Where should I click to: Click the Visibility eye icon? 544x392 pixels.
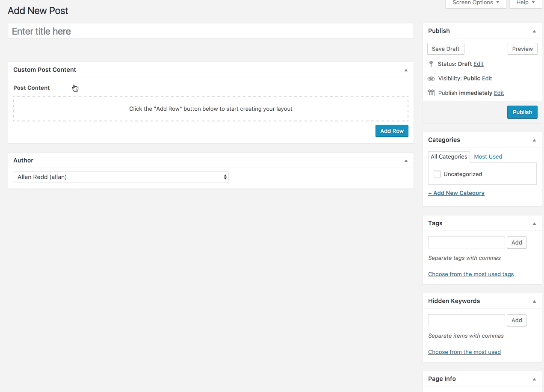pos(431,79)
